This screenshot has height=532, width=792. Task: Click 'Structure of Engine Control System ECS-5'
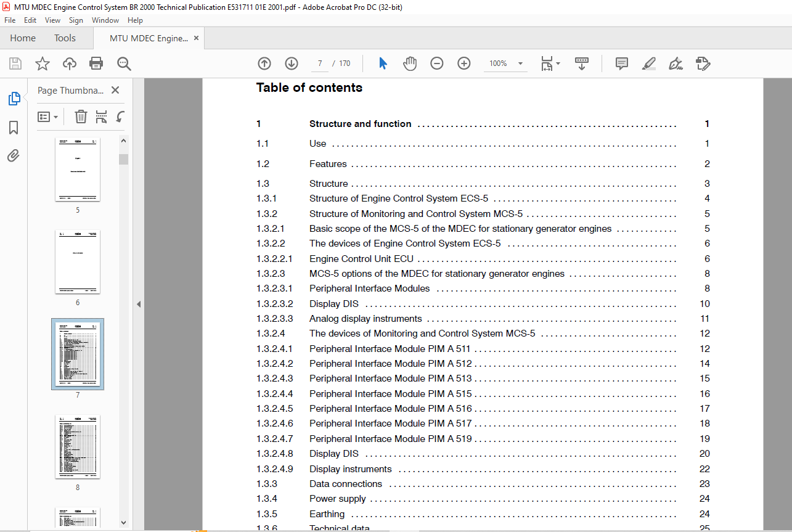(399, 198)
